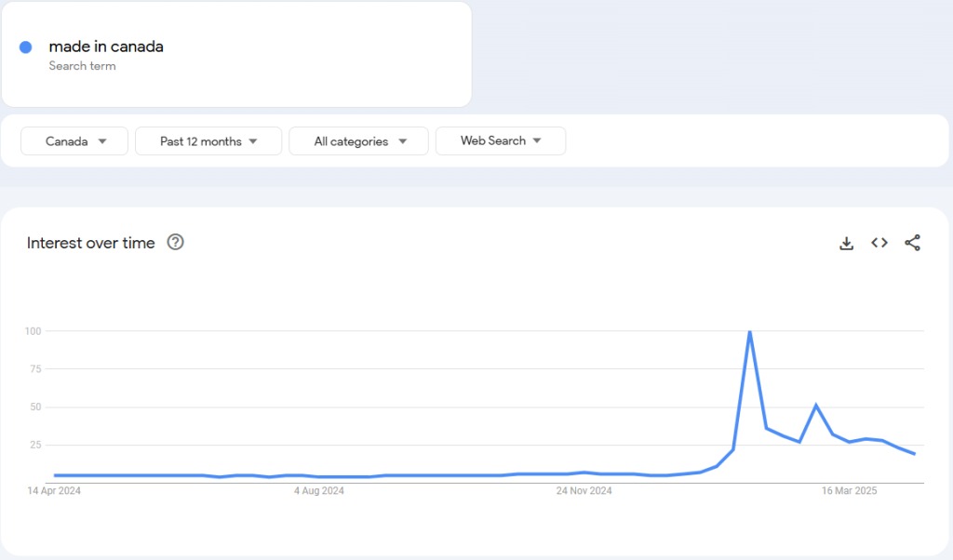Click the 75 value on the y-axis

(36, 369)
